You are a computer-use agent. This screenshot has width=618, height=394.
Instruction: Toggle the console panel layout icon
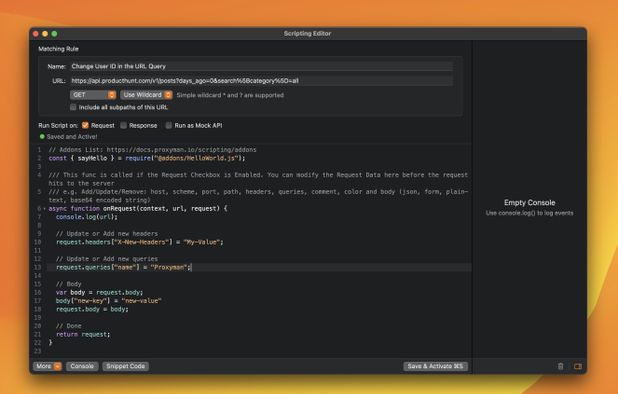(578, 366)
